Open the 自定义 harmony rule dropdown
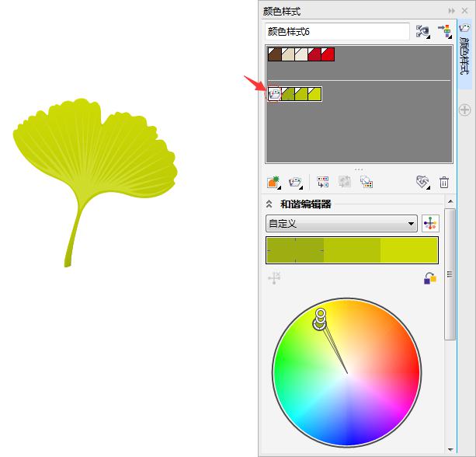 [341, 224]
